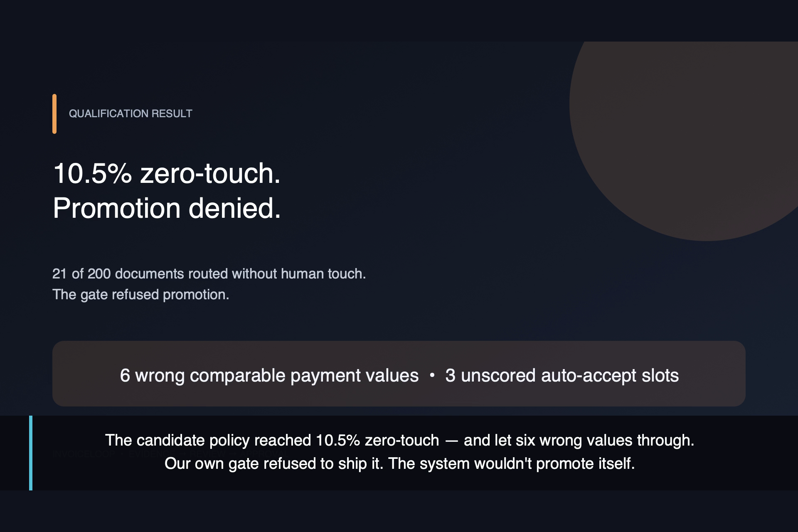Click the faded EVIDENCE footer step
Viewport: 798px width, 532px height.
(152, 454)
